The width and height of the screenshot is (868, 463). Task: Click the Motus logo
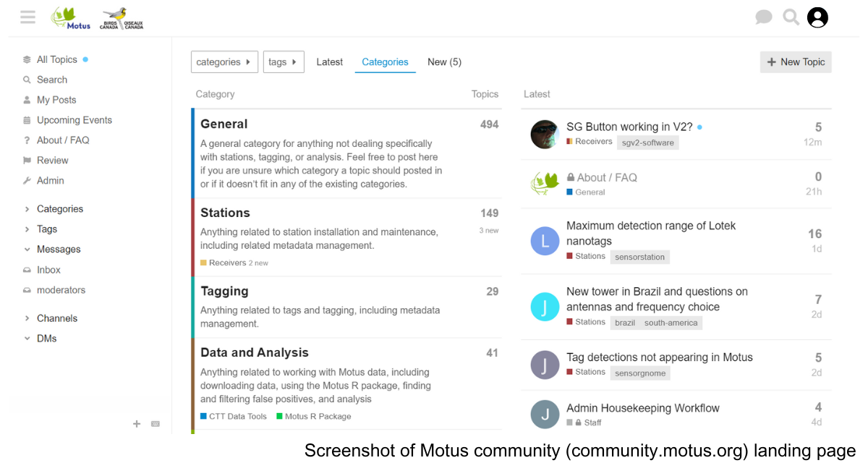coord(71,18)
